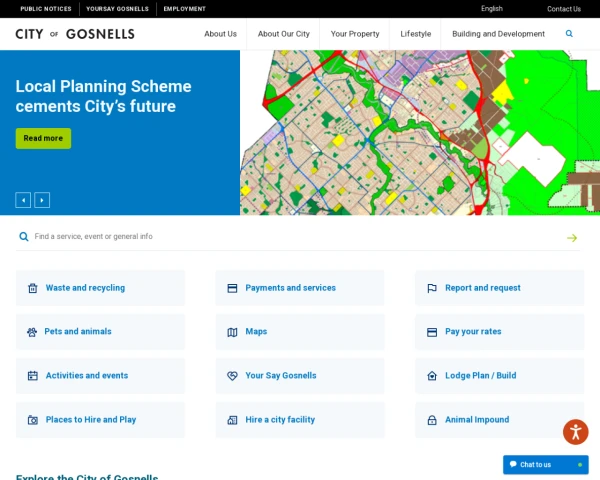Open the Payments and services link

coord(300,288)
